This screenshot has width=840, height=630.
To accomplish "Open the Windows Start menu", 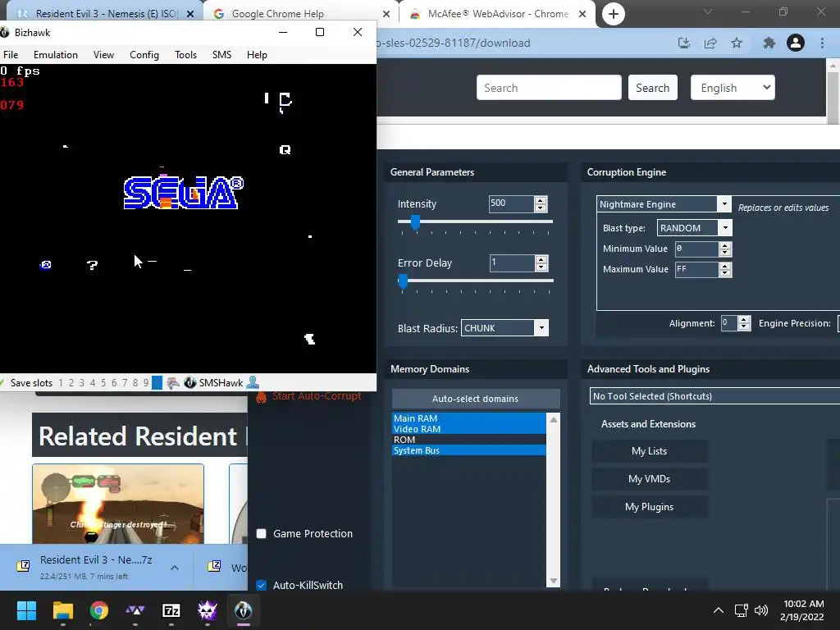I will (x=26, y=610).
